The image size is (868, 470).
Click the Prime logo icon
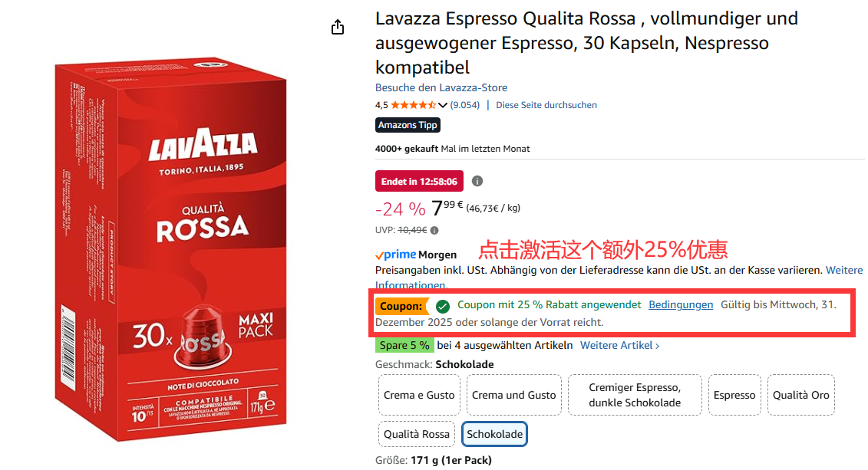click(396, 255)
